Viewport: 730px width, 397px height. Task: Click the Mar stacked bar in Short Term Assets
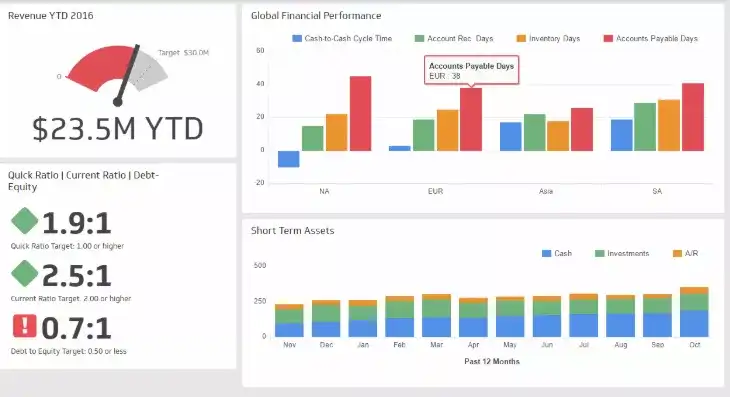pyautogui.click(x=436, y=315)
